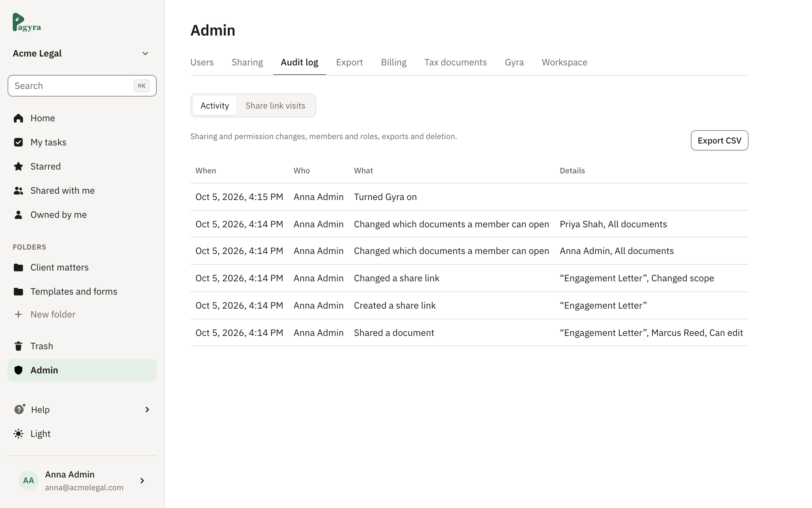Expand the Help submenu chevron
812x508 pixels.
pos(147,410)
